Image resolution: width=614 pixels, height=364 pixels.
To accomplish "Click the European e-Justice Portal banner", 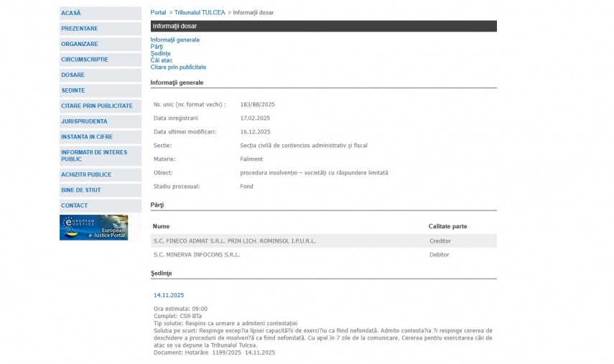I will click(93, 228).
